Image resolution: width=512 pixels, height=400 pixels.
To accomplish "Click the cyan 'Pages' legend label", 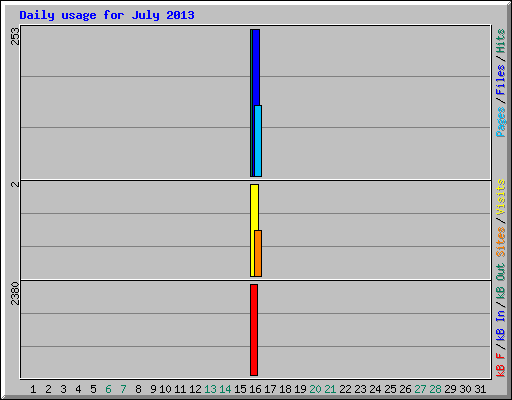I will coord(501,122).
